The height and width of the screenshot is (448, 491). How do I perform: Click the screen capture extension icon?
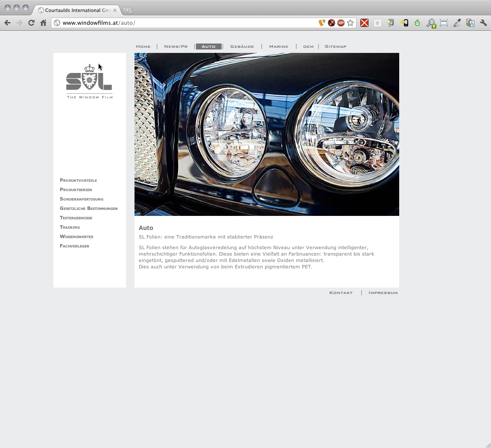tap(444, 23)
